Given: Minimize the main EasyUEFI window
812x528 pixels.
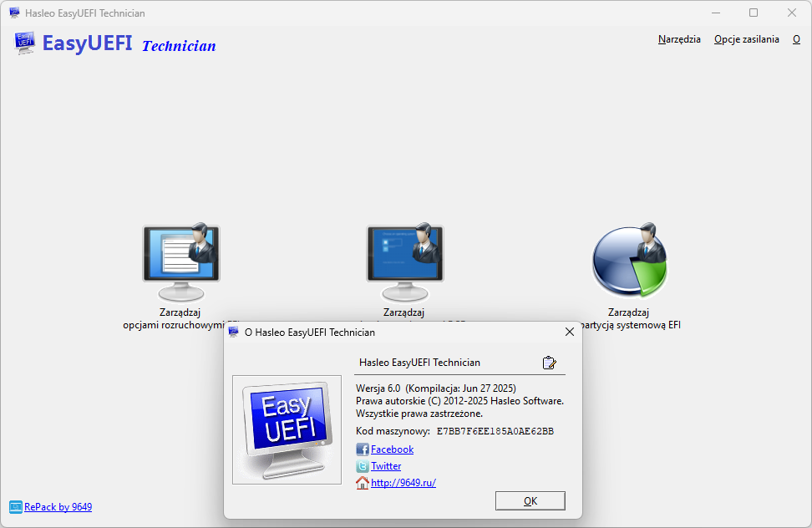Looking at the screenshot, I should pos(716,13).
